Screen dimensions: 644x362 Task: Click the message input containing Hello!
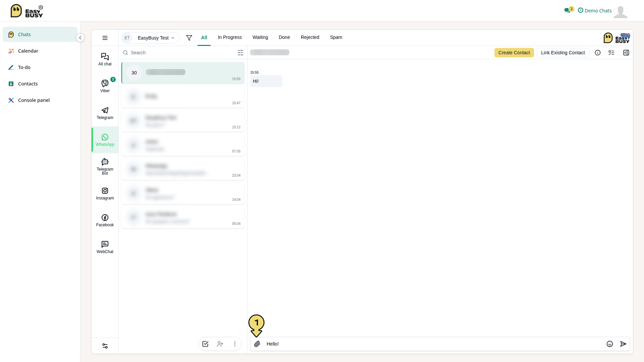pos(433,344)
